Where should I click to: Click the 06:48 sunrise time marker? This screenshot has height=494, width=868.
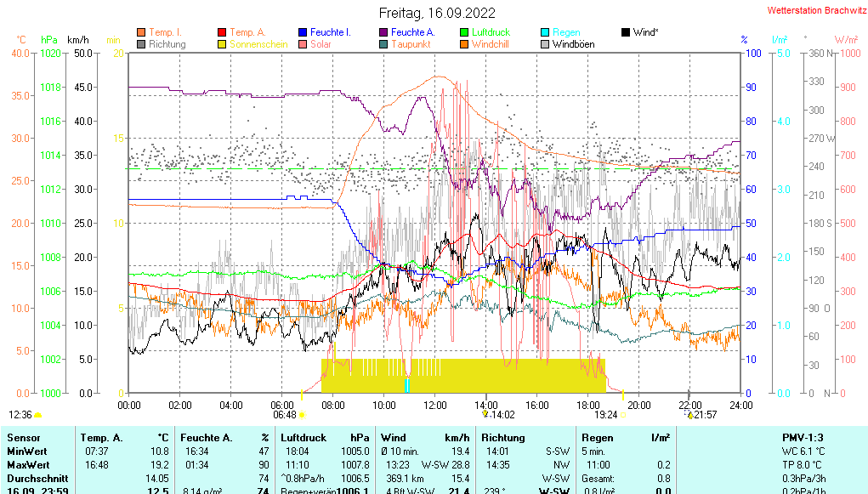click(x=285, y=415)
